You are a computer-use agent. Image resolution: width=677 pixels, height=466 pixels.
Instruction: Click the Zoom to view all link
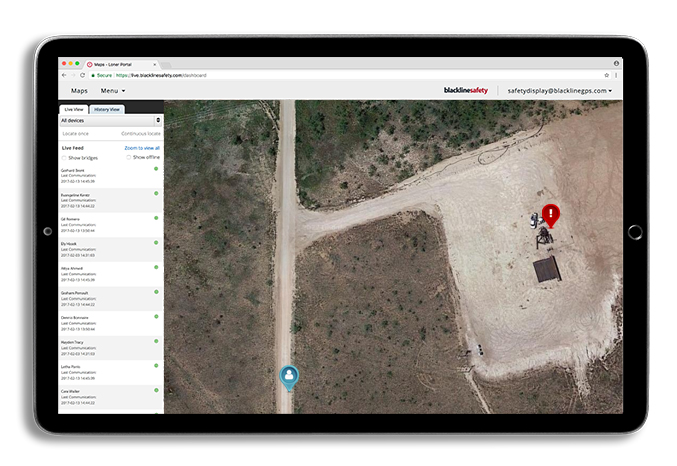140,147
